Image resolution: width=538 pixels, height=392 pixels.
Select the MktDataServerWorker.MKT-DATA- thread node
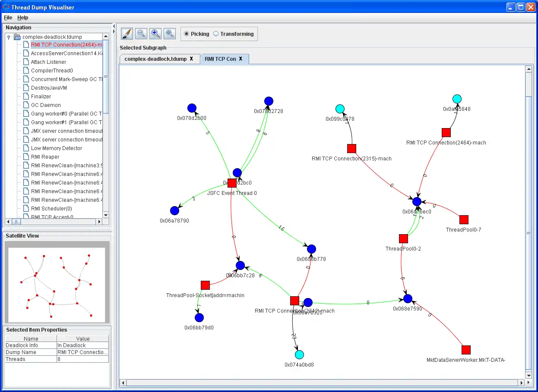466,350
